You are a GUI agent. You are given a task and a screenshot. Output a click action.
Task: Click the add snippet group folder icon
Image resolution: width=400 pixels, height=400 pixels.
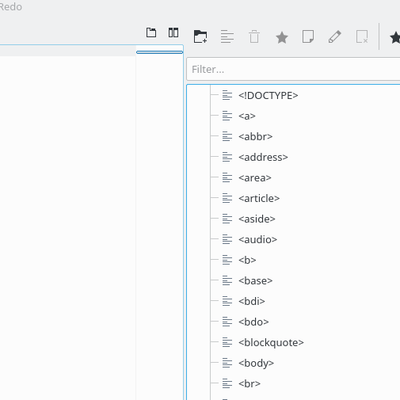tap(200, 36)
